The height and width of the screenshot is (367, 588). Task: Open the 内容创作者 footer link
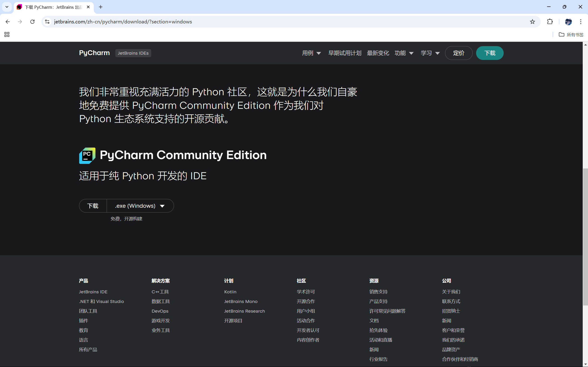(x=308, y=340)
